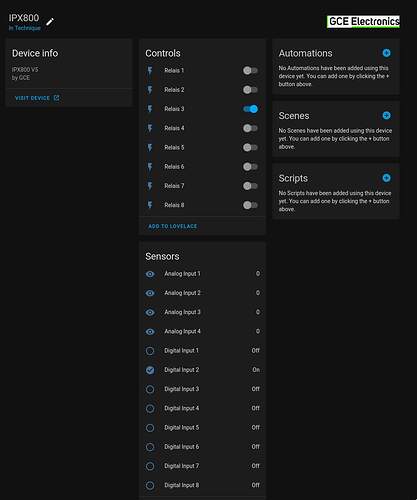This screenshot has width=417, height=500.
Task: Click the circle icon for Digital Input 4
Action: 150,409
